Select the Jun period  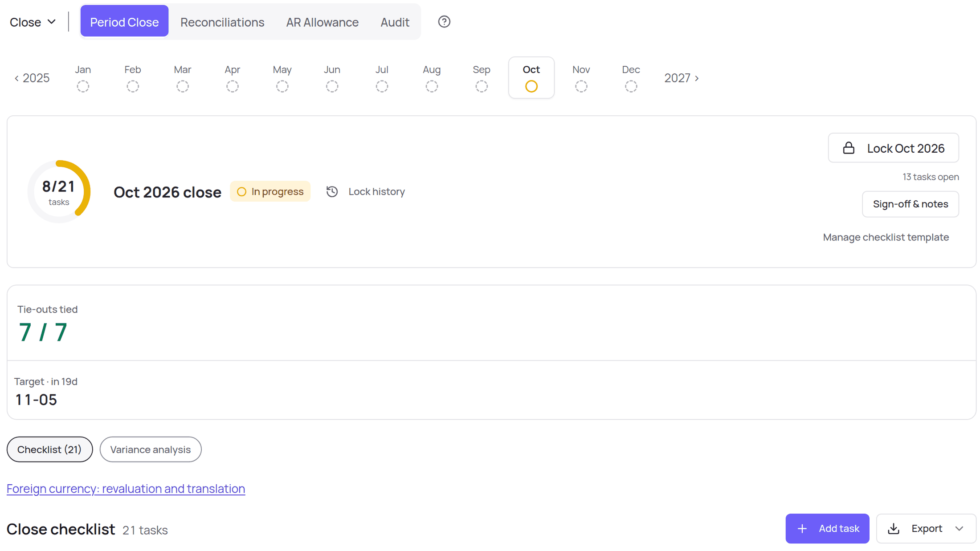pos(332,78)
